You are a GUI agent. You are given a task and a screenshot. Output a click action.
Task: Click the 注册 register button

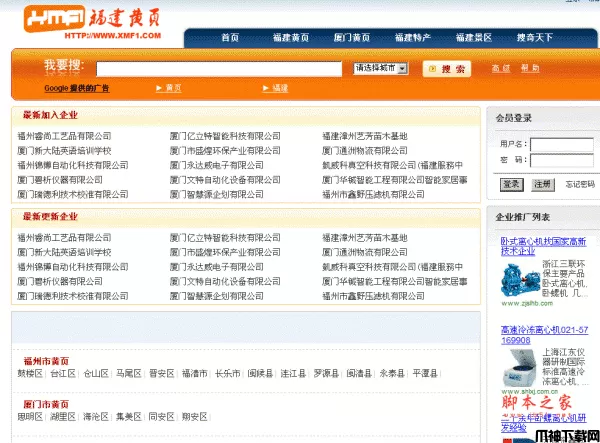click(542, 184)
